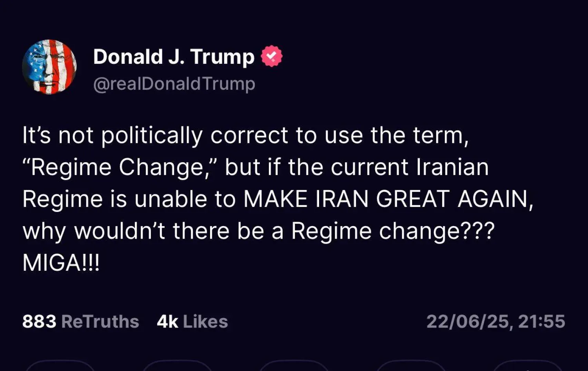The height and width of the screenshot is (371, 588).
Task: Click the word "Iranian" in the post
Action: (452, 167)
